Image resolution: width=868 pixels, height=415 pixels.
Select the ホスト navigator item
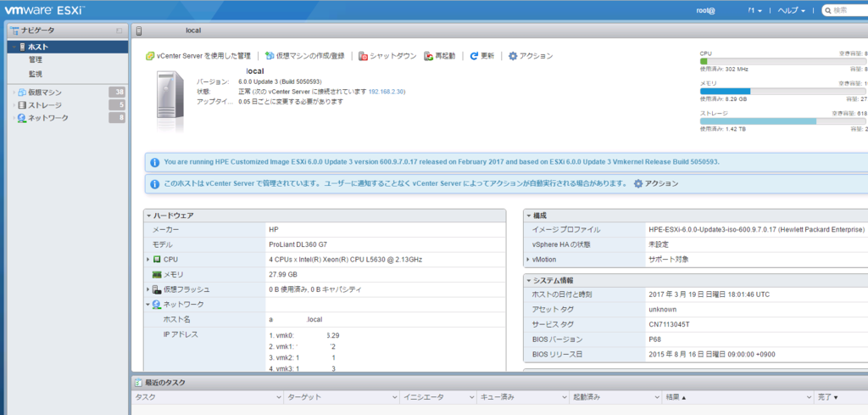click(68, 47)
